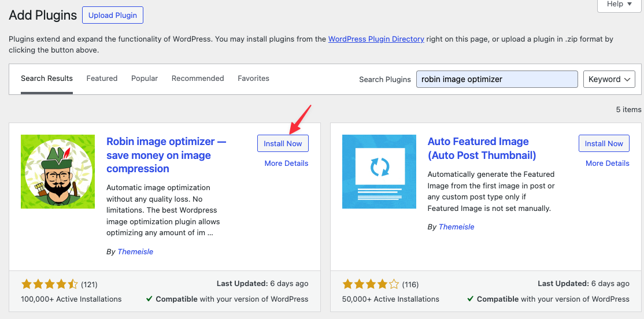Click the Add Plugins page heading
This screenshot has width=644, height=319.
pos(43,15)
